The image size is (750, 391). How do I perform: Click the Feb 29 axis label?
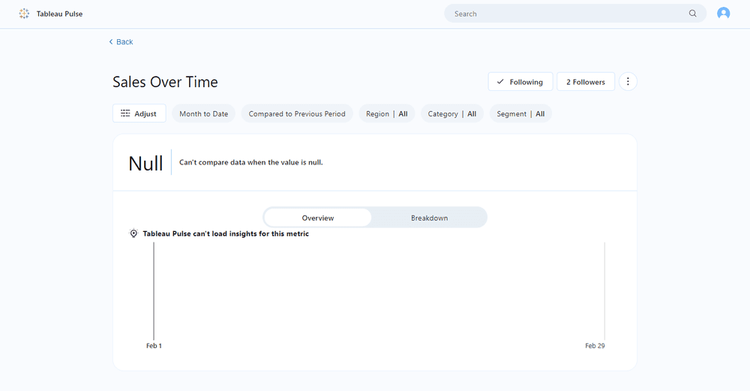(x=595, y=346)
